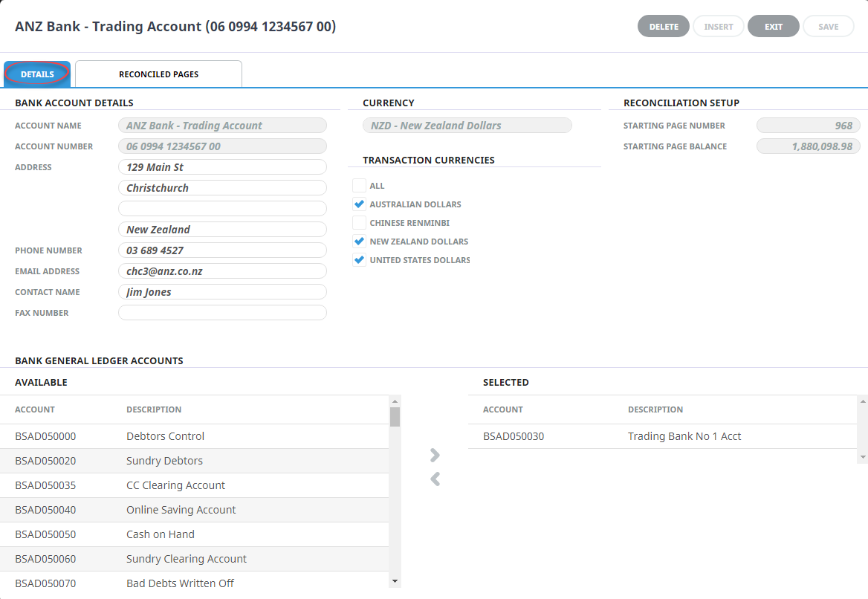The height and width of the screenshot is (599, 868).
Task: Click Available list scroll down arrow
Action: 395,581
